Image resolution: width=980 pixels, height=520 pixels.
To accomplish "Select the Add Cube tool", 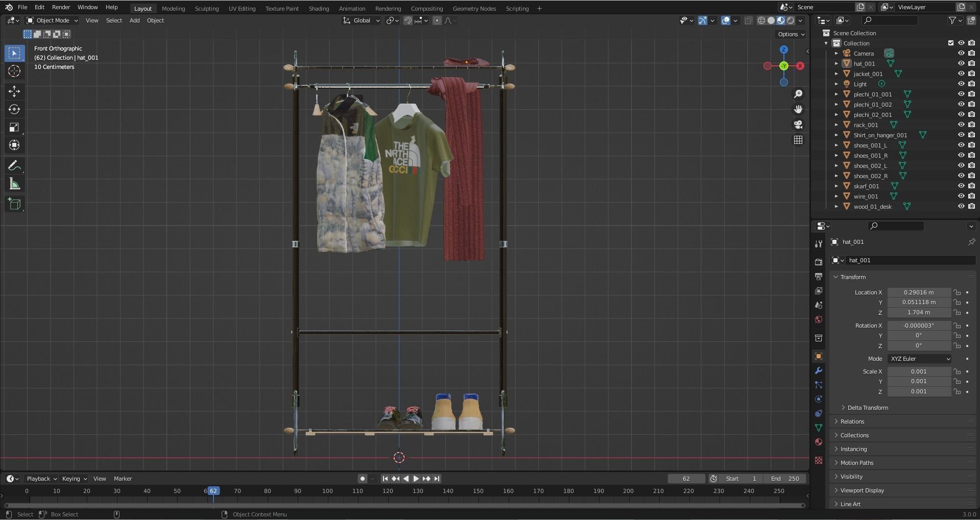I will click(14, 204).
